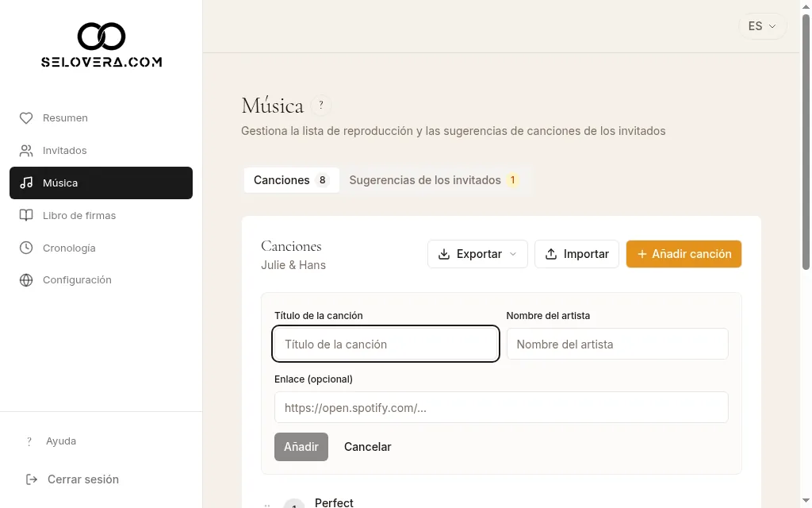Click the plus icon in Añadir canción
Image resolution: width=812 pixels, height=508 pixels.
[642, 254]
